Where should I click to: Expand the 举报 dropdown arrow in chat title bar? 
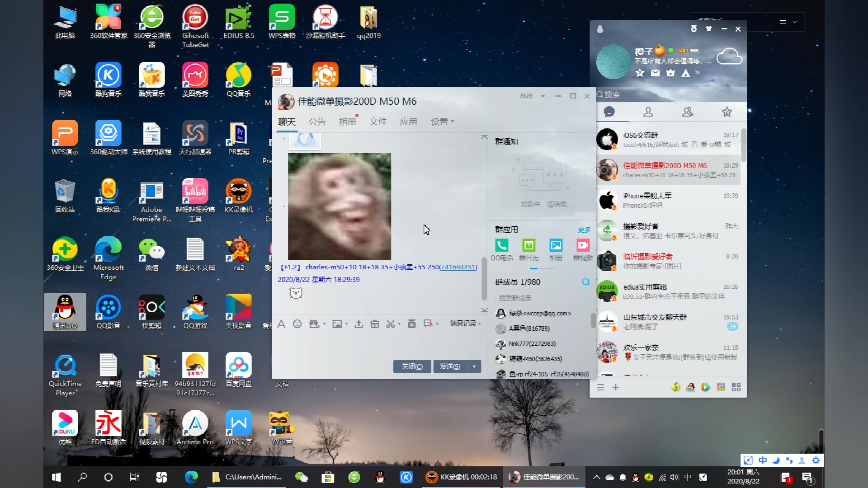pos(543,96)
